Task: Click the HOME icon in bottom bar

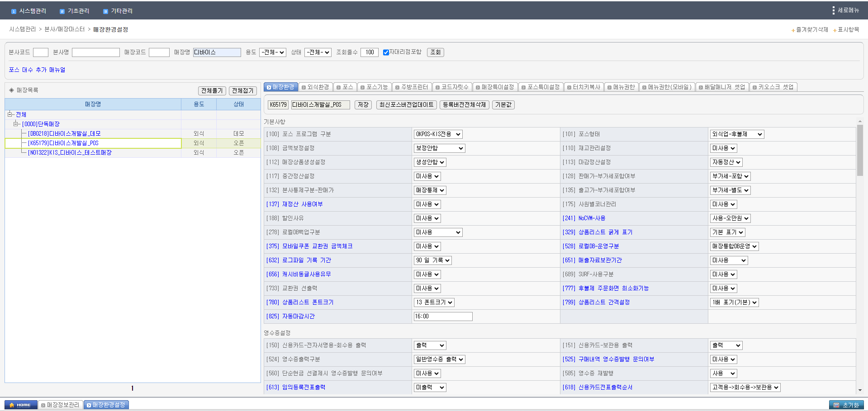Action: pos(20,405)
